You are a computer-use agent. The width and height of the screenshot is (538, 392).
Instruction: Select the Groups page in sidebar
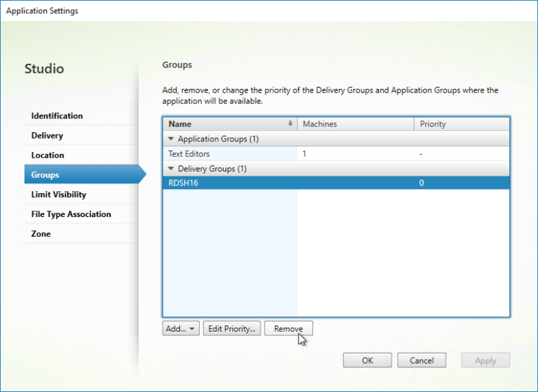[45, 175]
